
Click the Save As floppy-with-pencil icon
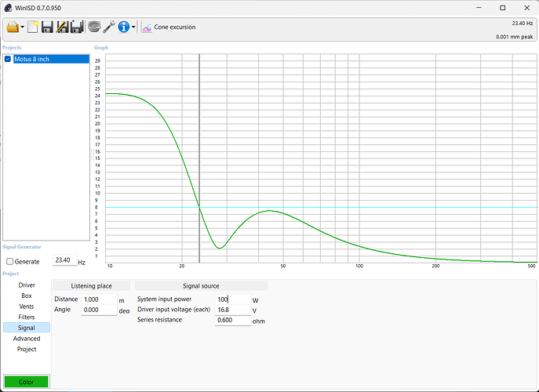pyautogui.click(x=62, y=27)
